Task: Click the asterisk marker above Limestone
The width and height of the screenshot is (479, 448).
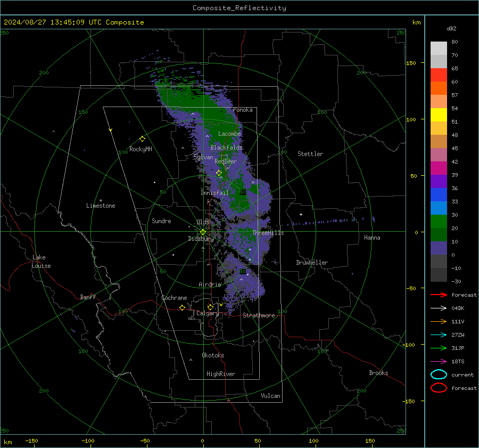Action: coord(101,201)
